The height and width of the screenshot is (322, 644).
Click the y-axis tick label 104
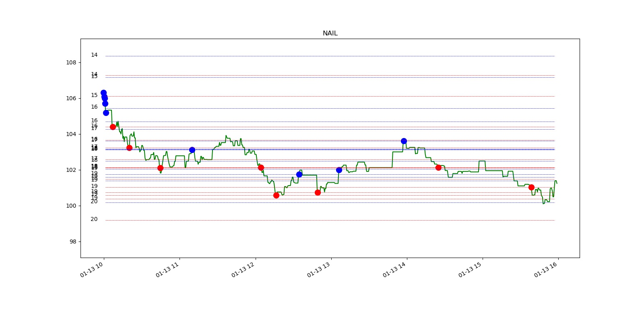[71, 134]
